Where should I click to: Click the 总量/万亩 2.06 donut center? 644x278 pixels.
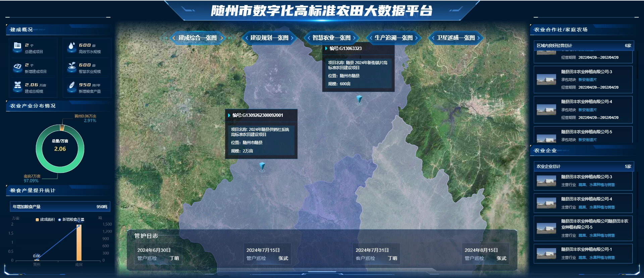pyautogui.click(x=60, y=146)
